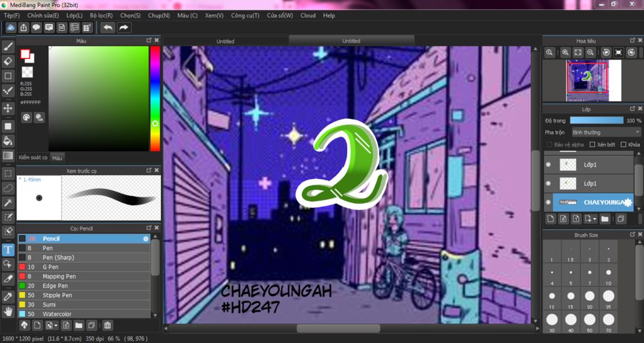The image size is (644, 343).
Task: Select the Bucket fill tool
Action: pos(8,141)
